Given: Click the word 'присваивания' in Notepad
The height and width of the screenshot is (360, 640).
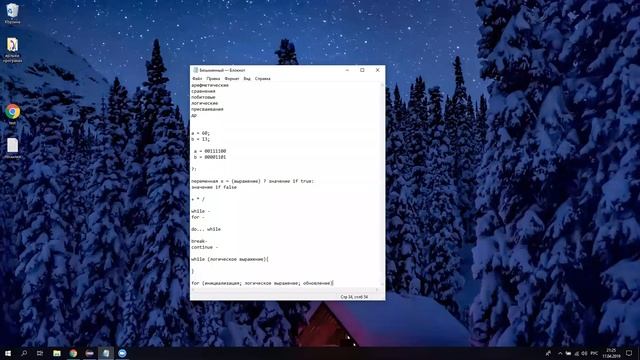Looking at the screenshot, I should (207, 109).
